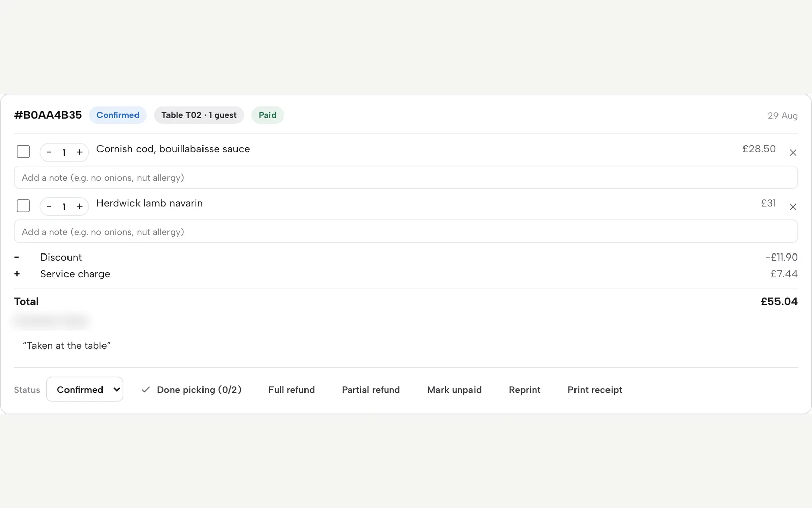Screen dimensions: 812x508
Task: Click the "Taken at the table" note
Action: (66, 346)
